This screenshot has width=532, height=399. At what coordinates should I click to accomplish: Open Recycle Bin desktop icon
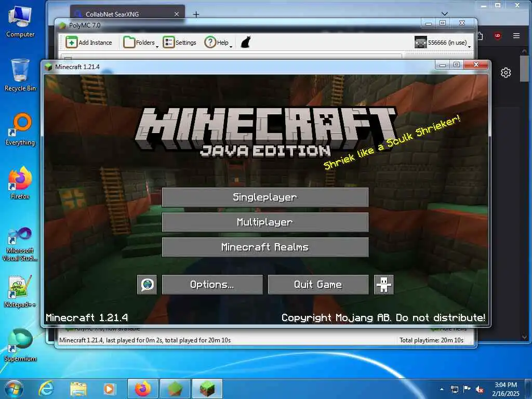coord(20,75)
